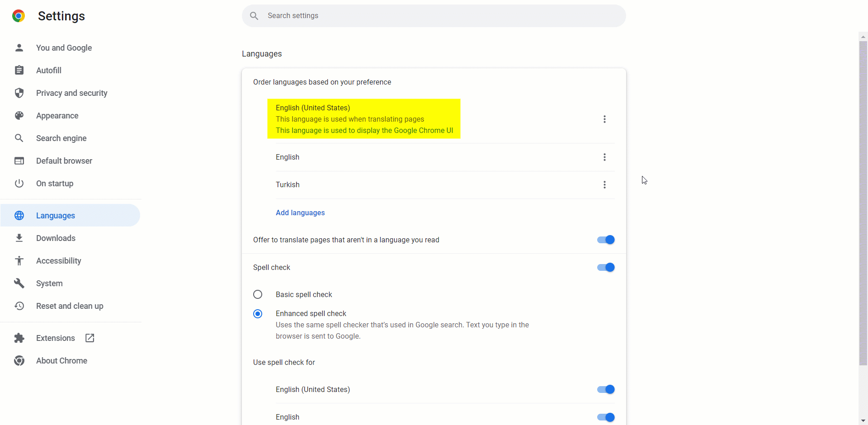Click the person icon for You and Google
868x425 pixels.
click(x=19, y=47)
